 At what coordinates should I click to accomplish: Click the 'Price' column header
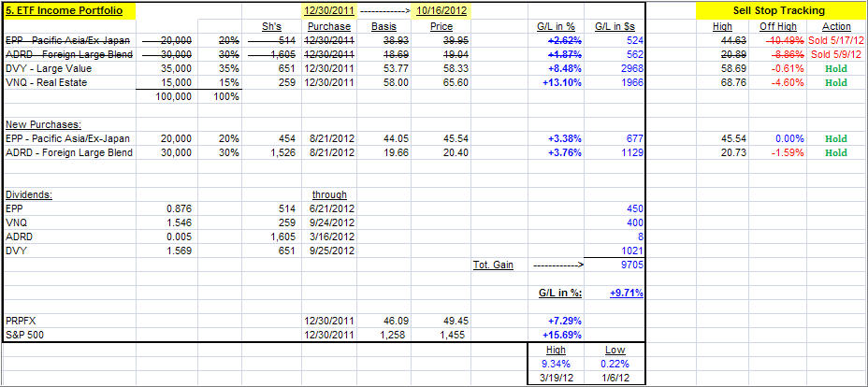441,26
